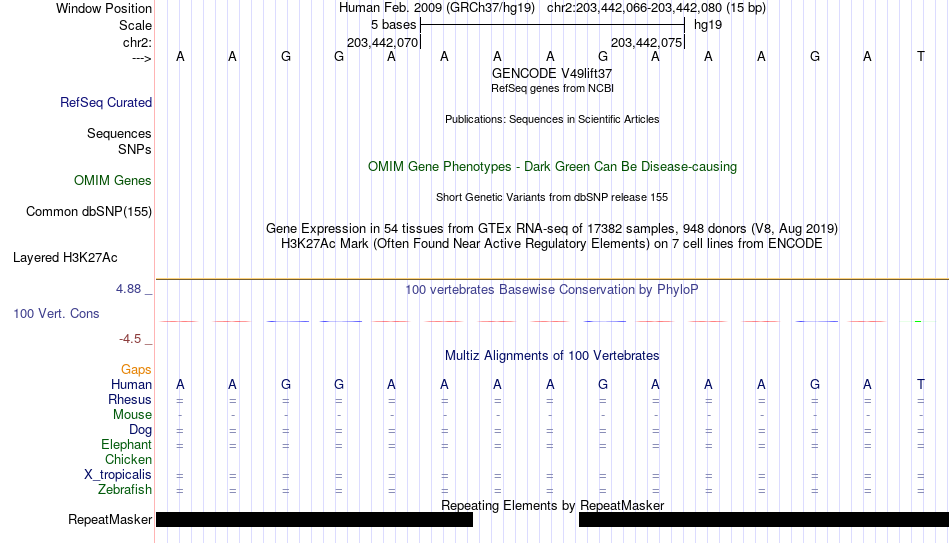Image resolution: width=950 pixels, height=543 pixels.
Task: Click the SNPs label
Action: (x=135, y=149)
